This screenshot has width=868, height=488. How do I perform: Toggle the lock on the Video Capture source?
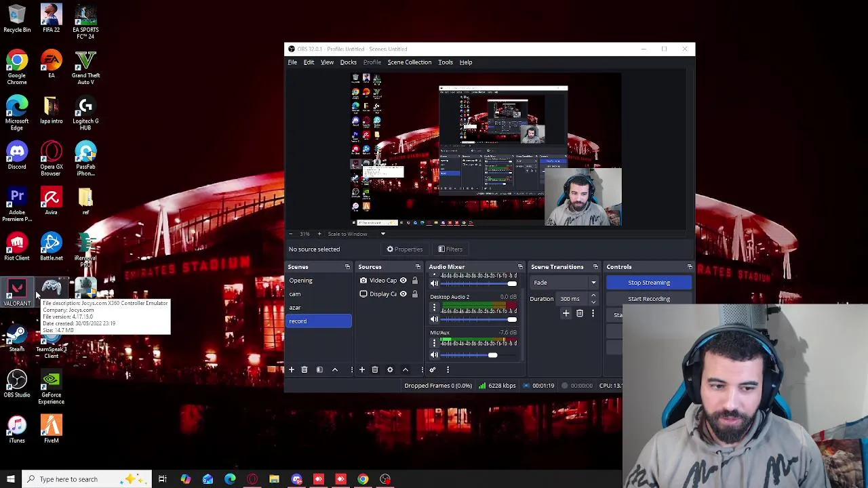415,281
